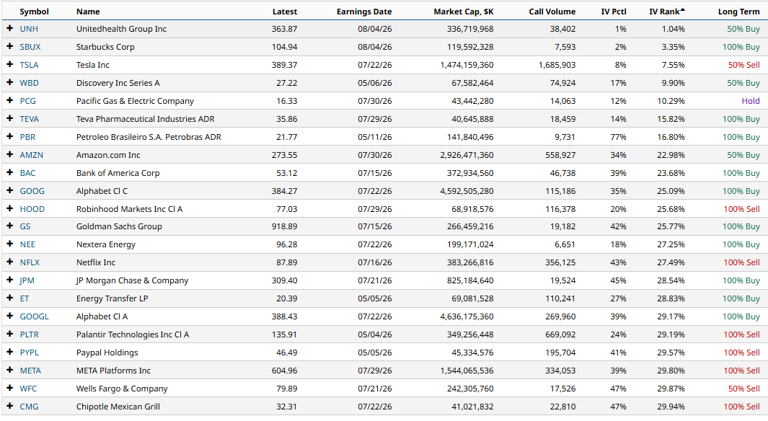
Task: Click the plus icon beside CMG
Action: point(9,406)
